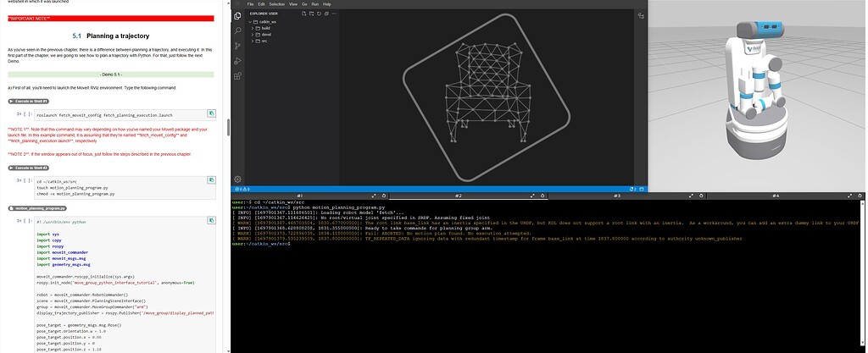This screenshot has height=353, width=868.
Task: Click the touch motion_planning_program.py code cell
Action: coord(125,187)
